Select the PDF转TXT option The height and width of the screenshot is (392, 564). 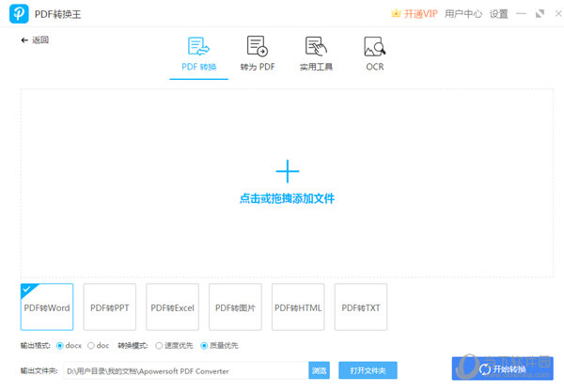[x=361, y=306]
